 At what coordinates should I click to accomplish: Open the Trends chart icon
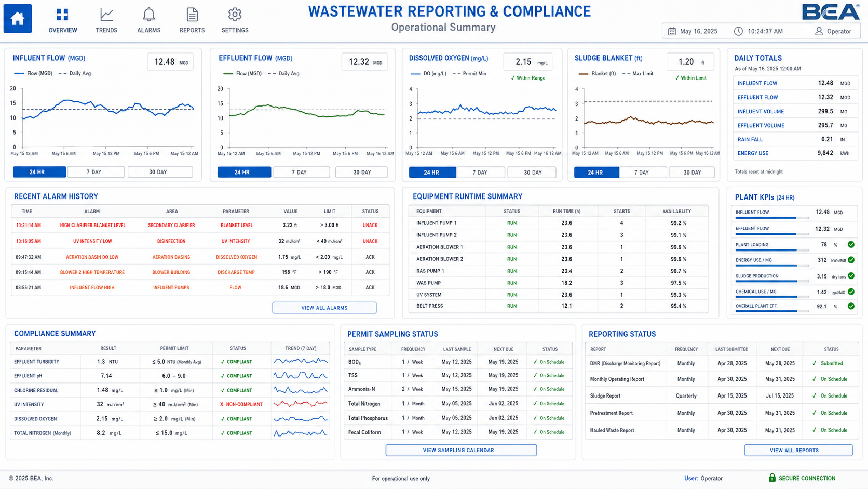tap(106, 14)
